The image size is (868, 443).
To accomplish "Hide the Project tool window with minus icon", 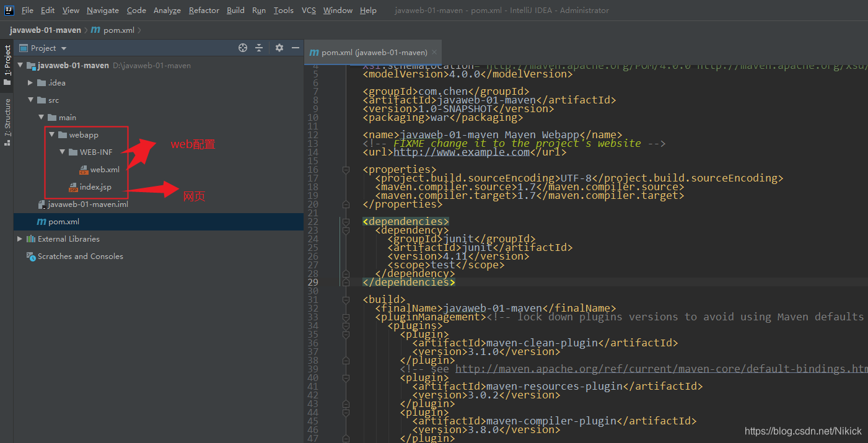I will pos(296,48).
